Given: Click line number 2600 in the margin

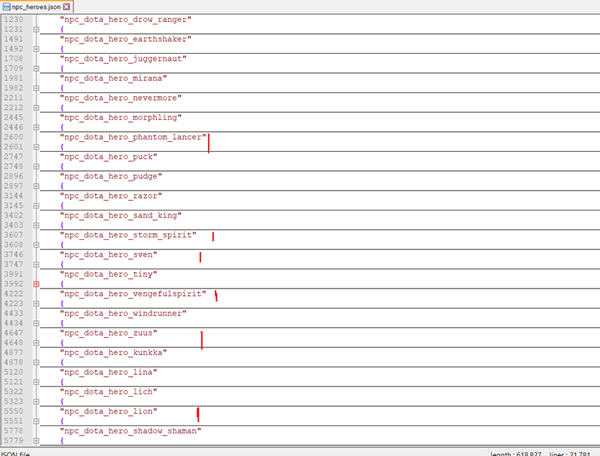Looking at the screenshot, I should (13, 137).
